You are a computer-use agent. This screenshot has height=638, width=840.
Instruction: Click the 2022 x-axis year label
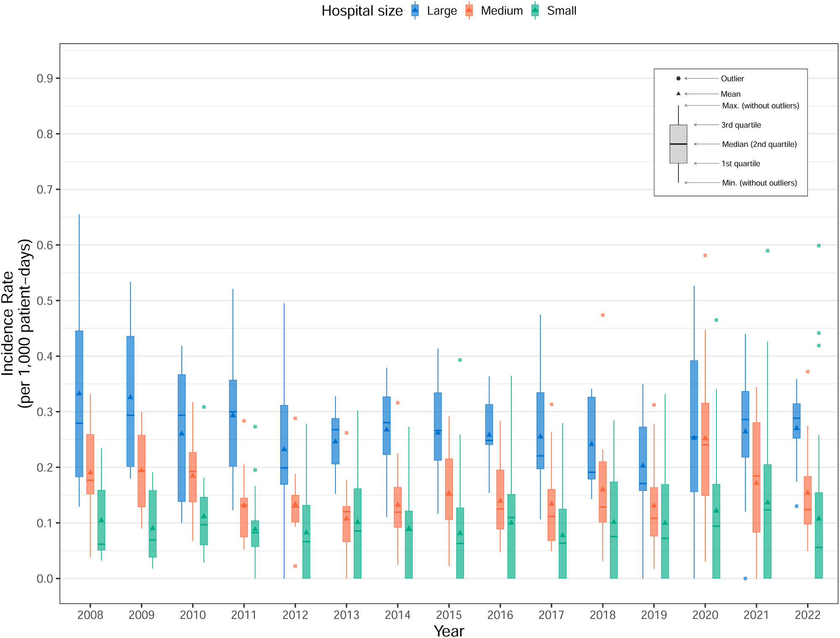click(807, 615)
